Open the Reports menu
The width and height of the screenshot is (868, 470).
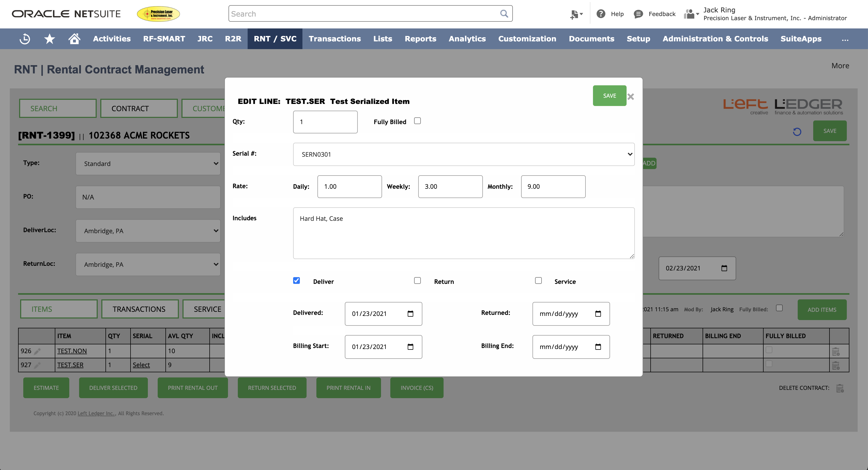(420, 39)
